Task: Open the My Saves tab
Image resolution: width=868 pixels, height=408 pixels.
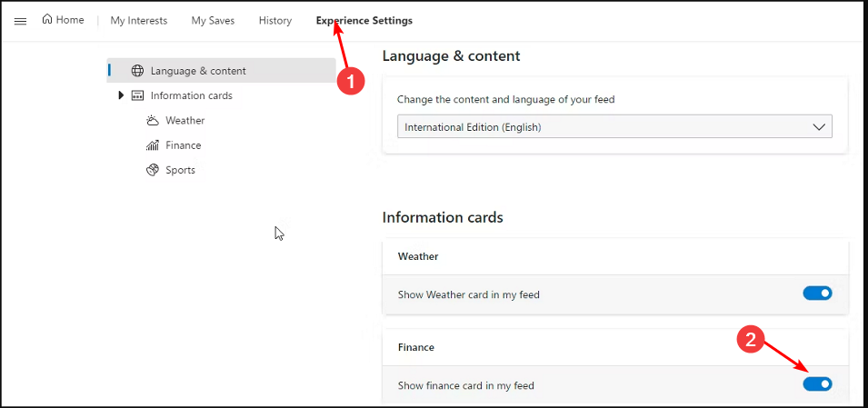Action: pos(214,20)
